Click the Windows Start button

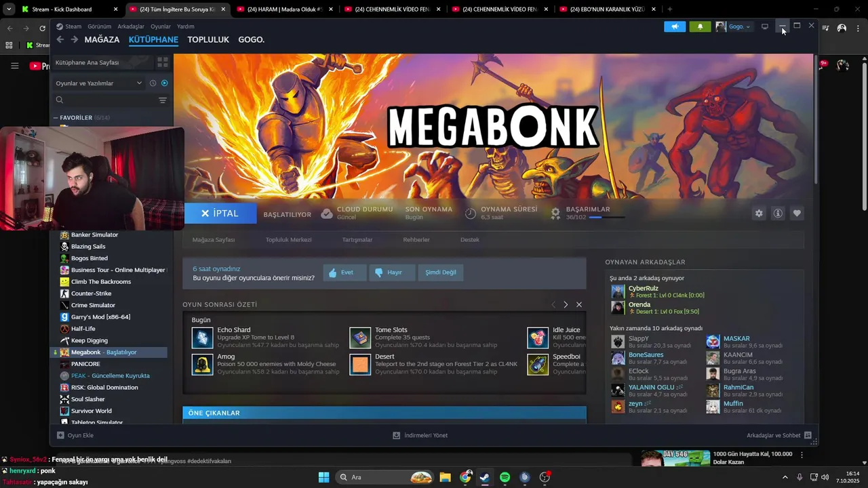[x=323, y=477]
